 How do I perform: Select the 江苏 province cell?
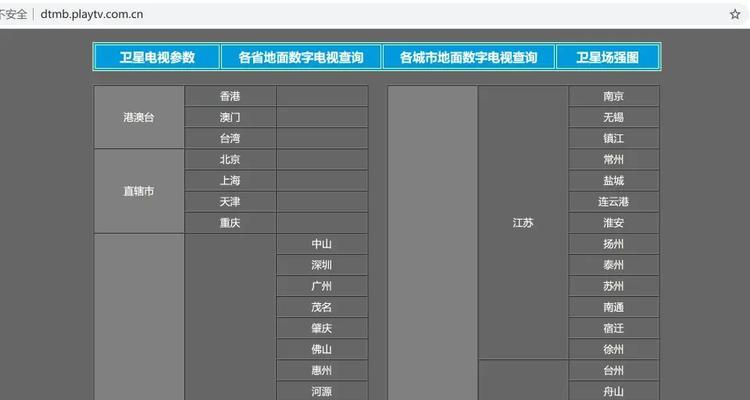pos(523,222)
